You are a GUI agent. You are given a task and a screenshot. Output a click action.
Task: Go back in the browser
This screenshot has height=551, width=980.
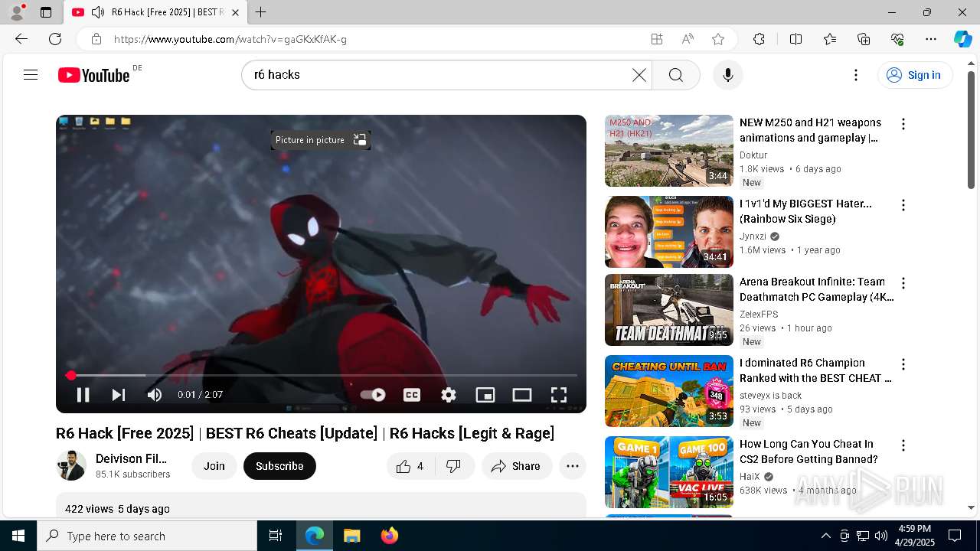21,39
